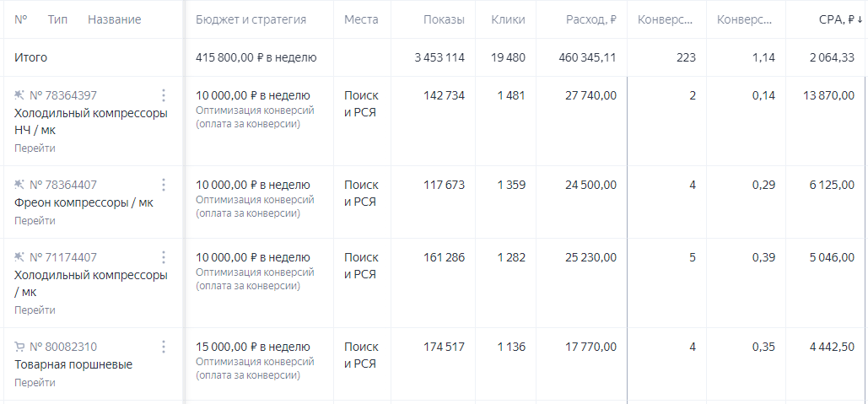Click campaign type icon beside № 78364397
868x404 pixels.
19,95
